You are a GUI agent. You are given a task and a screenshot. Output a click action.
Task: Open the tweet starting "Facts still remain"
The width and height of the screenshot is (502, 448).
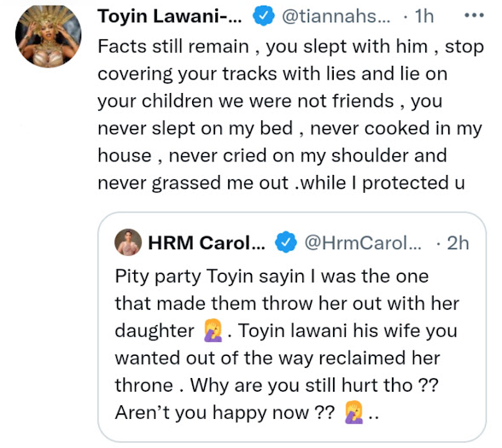[x=290, y=114]
